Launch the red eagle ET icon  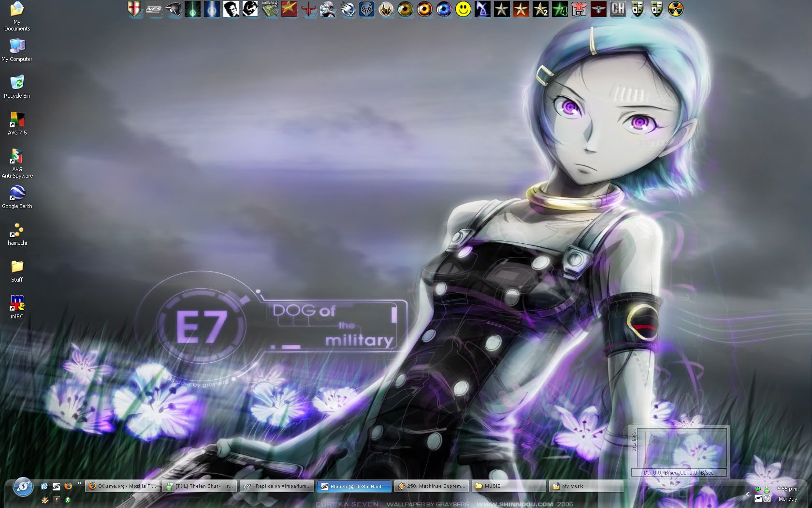579,9
